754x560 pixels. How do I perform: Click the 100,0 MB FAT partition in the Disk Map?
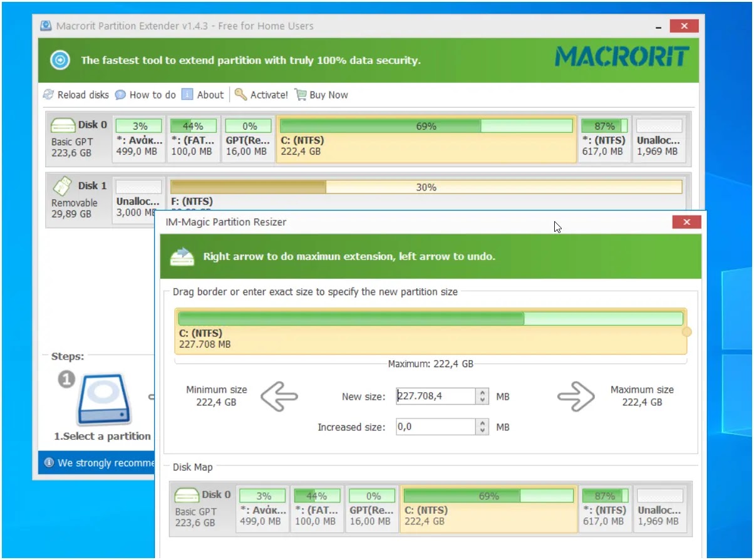(x=318, y=508)
